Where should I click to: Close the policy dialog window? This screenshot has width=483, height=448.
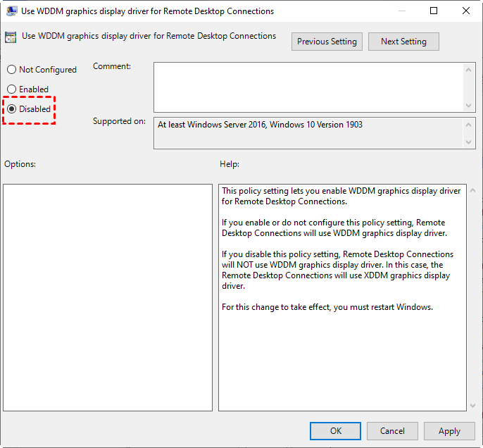(466, 11)
